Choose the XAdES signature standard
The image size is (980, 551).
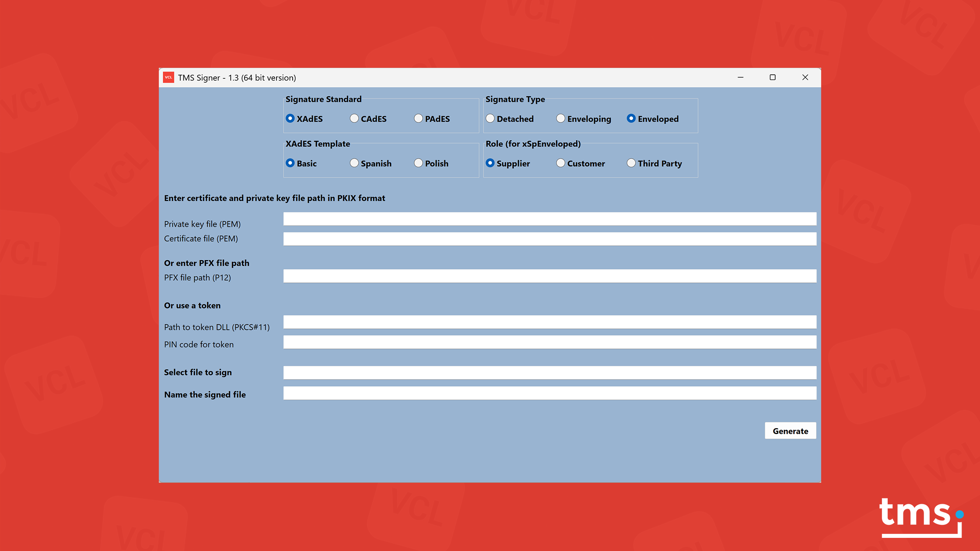(290, 119)
